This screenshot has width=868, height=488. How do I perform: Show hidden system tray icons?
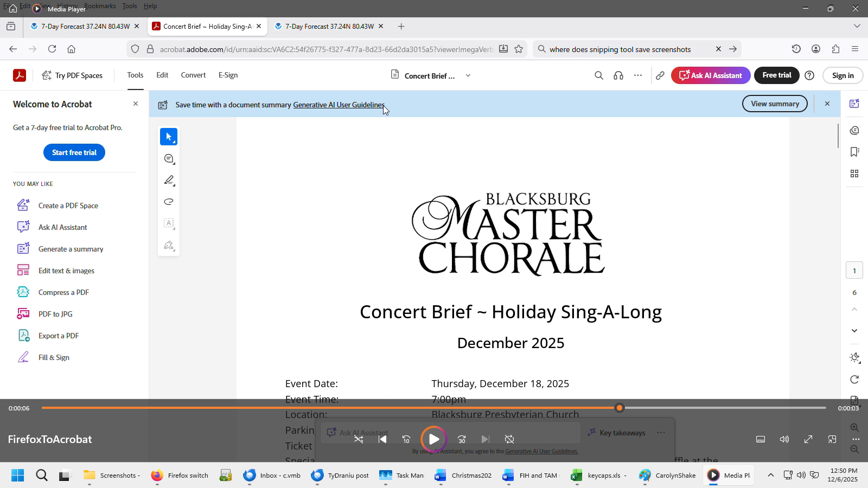click(x=770, y=475)
